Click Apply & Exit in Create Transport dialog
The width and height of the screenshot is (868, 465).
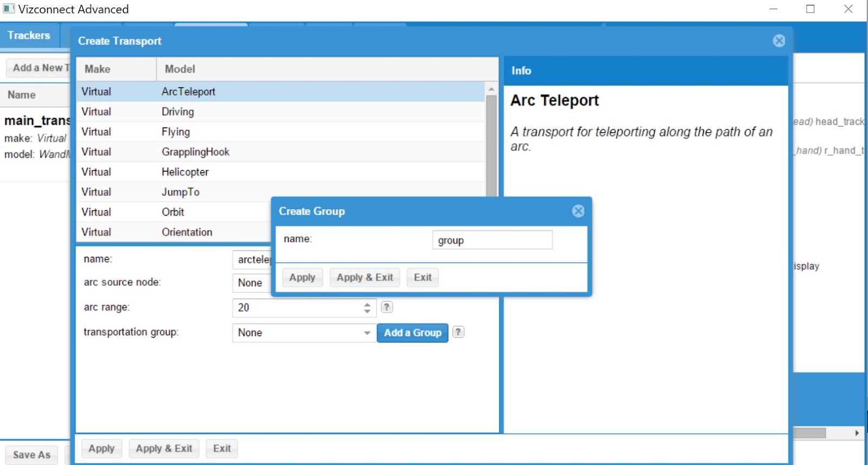tap(164, 448)
